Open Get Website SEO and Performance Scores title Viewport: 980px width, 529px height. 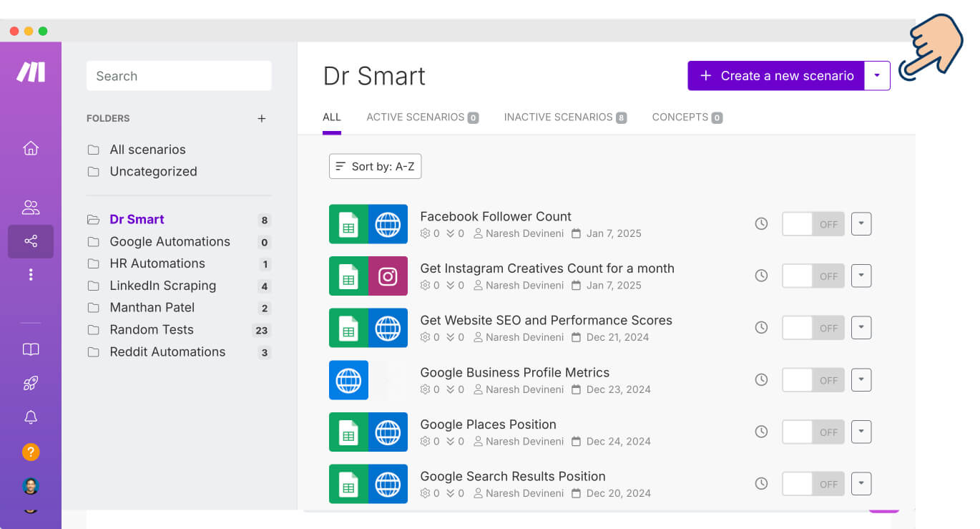546,320
